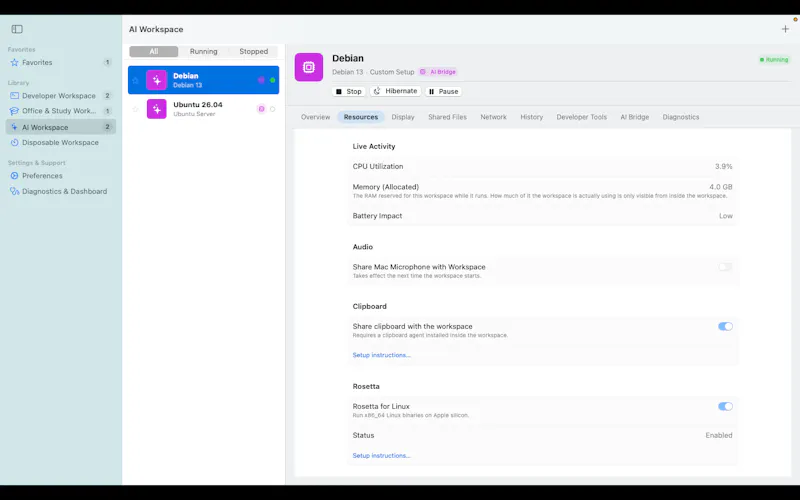View the History tab
Image resolution: width=800 pixels, height=500 pixels.
pos(532,117)
